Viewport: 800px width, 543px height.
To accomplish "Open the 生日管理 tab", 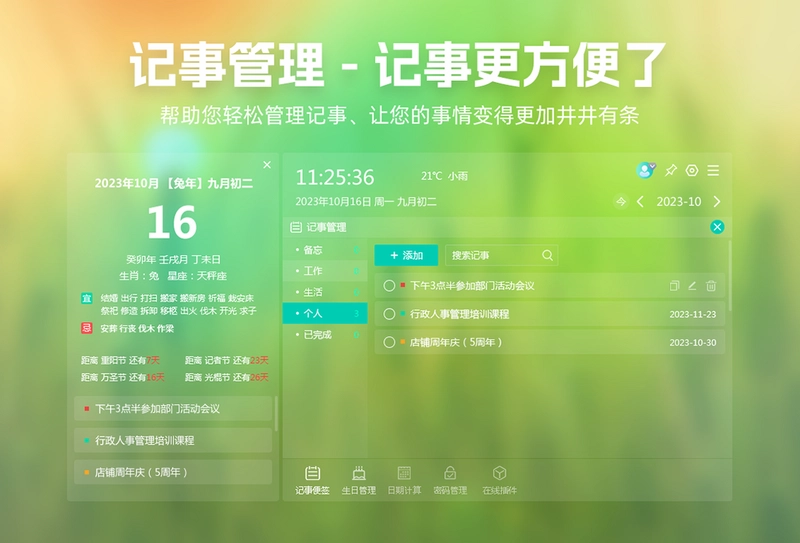I will (359, 480).
